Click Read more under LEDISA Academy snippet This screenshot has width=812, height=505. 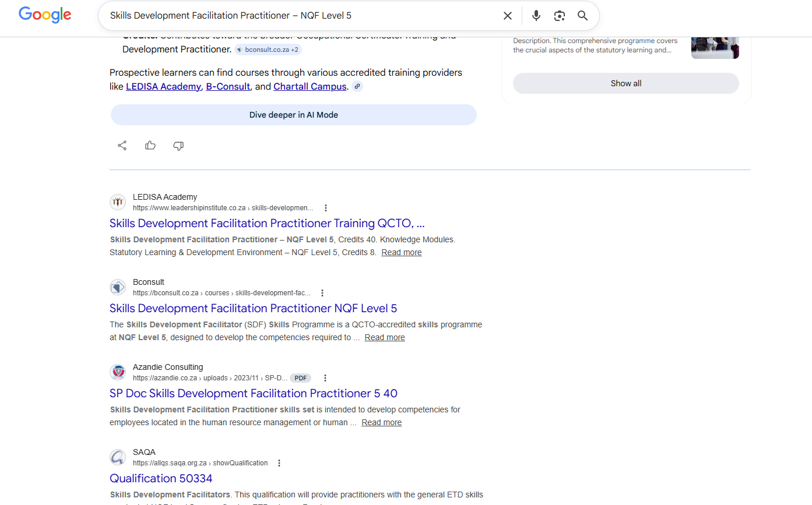tap(402, 252)
